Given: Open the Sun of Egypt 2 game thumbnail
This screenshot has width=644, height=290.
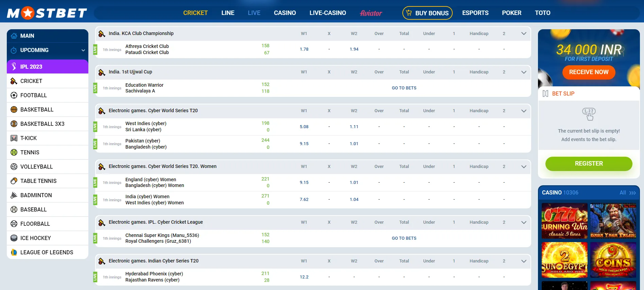Looking at the screenshot, I should [x=564, y=260].
